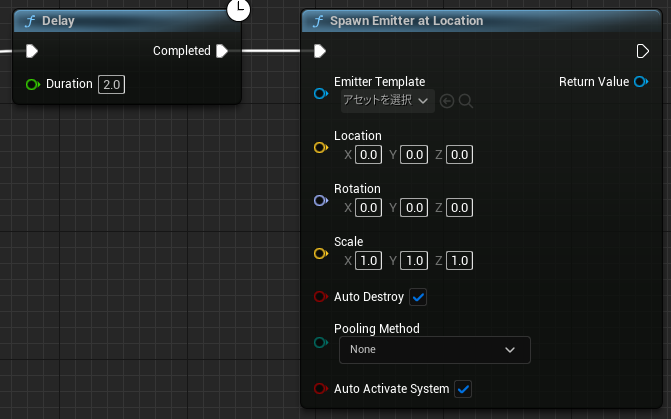Click the Duration label
This screenshot has height=419, width=671.
(69, 84)
